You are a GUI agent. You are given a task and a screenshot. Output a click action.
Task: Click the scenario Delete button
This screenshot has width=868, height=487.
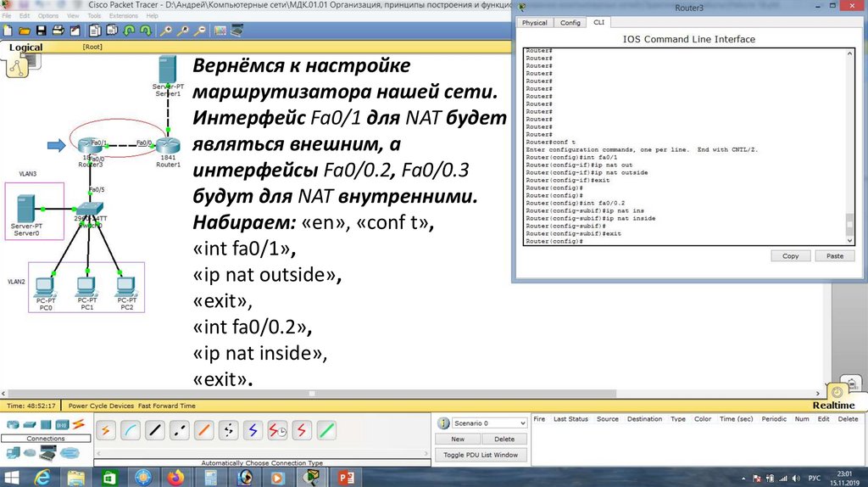click(x=504, y=439)
